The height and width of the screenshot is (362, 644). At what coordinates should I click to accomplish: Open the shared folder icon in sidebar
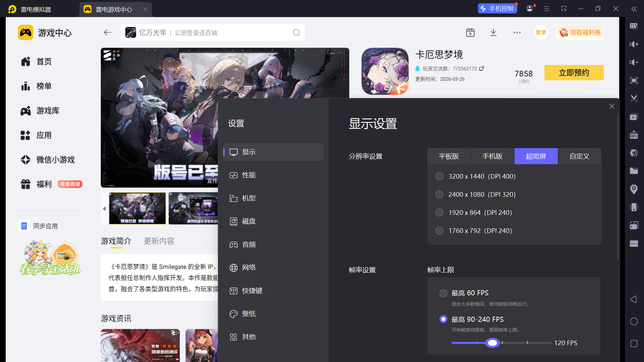[x=634, y=171]
